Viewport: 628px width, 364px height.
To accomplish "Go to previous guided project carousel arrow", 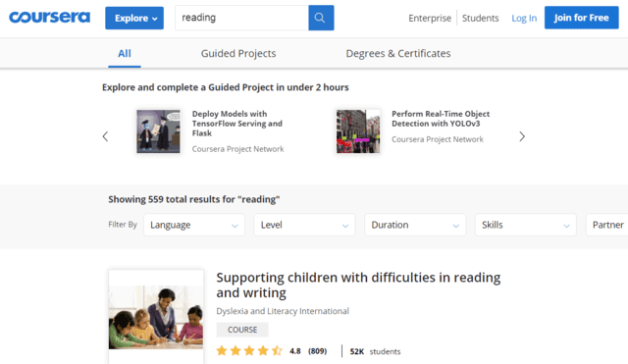I will coord(105,136).
